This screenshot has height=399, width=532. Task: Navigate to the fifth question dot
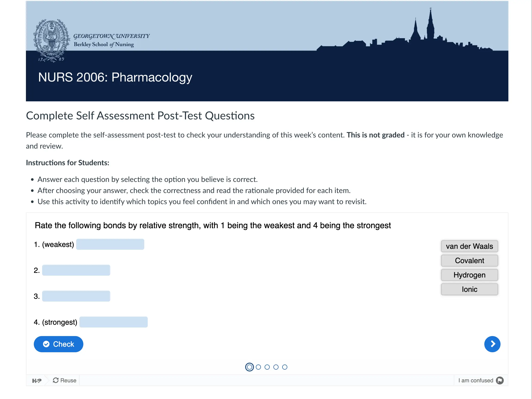[285, 367]
